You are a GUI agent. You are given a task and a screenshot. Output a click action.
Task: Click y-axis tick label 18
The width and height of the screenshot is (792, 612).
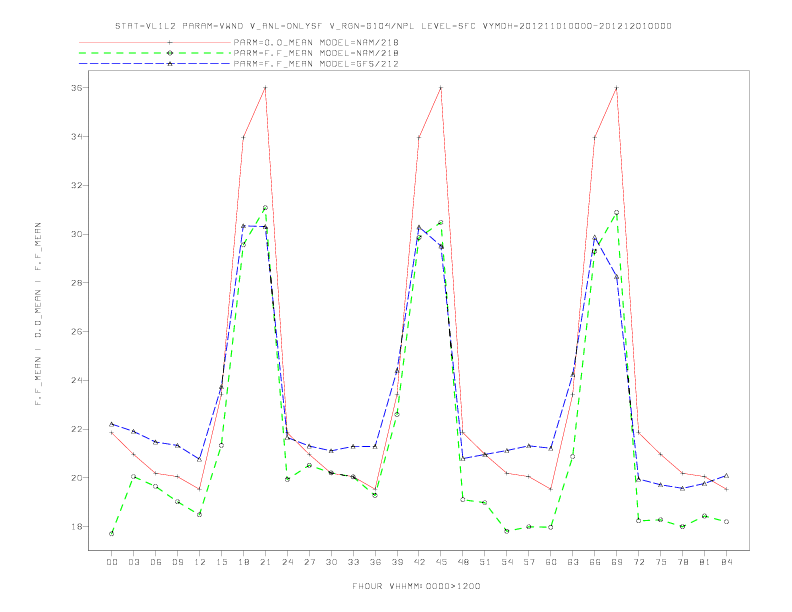coord(77,527)
